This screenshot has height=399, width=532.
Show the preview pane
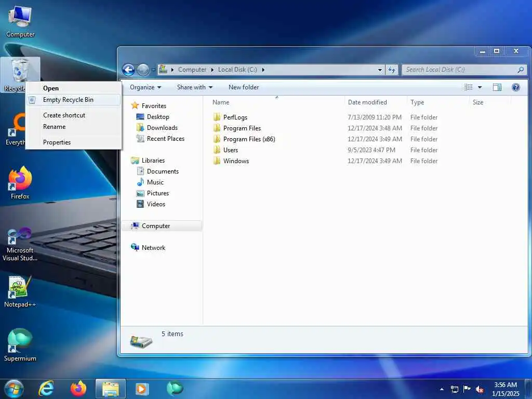pos(497,87)
